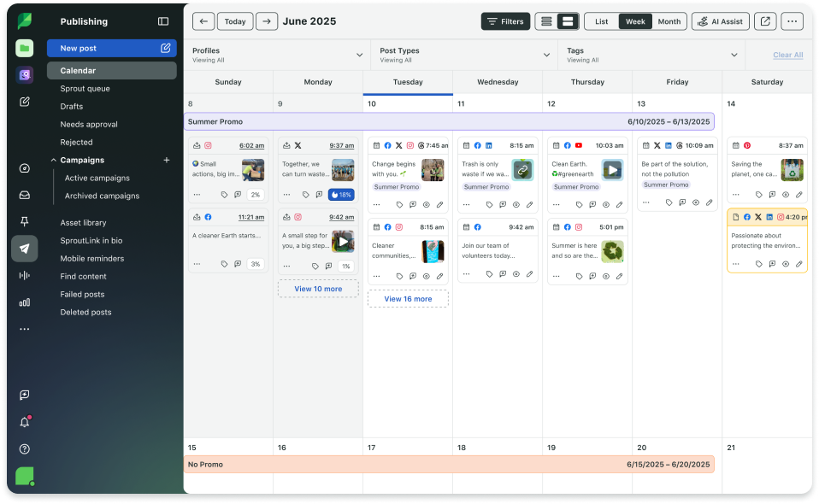Open the Smart Inbox icon in left rail
819x504 pixels.
[x=25, y=195]
